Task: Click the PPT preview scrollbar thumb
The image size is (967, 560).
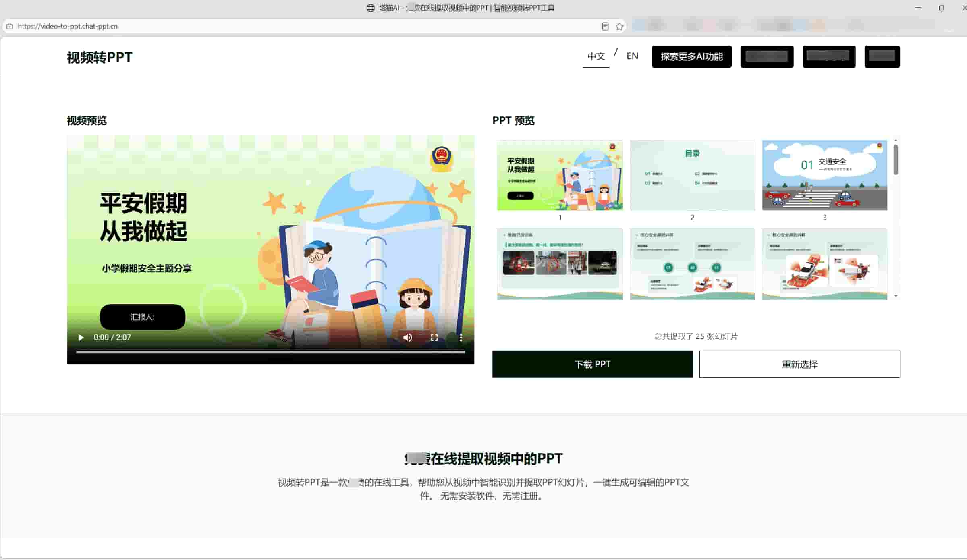Action: [896, 160]
